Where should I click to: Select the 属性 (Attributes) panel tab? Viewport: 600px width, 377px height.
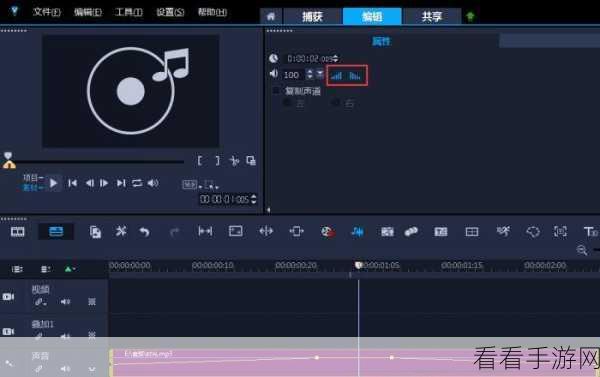click(x=381, y=41)
